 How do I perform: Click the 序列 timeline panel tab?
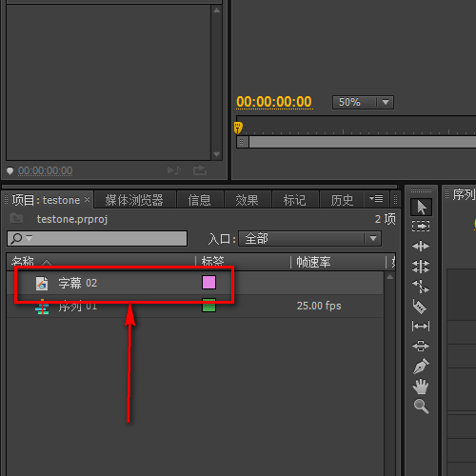point(464,194)
